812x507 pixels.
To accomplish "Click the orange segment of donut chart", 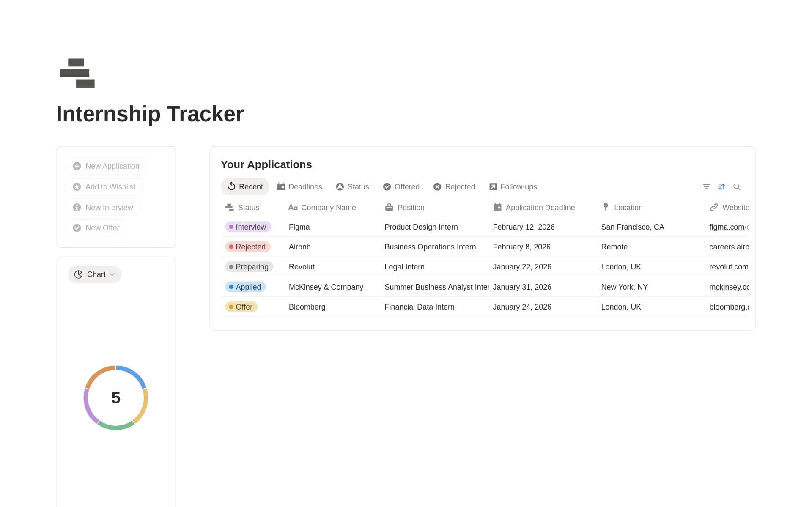I will tap(98, 374).
